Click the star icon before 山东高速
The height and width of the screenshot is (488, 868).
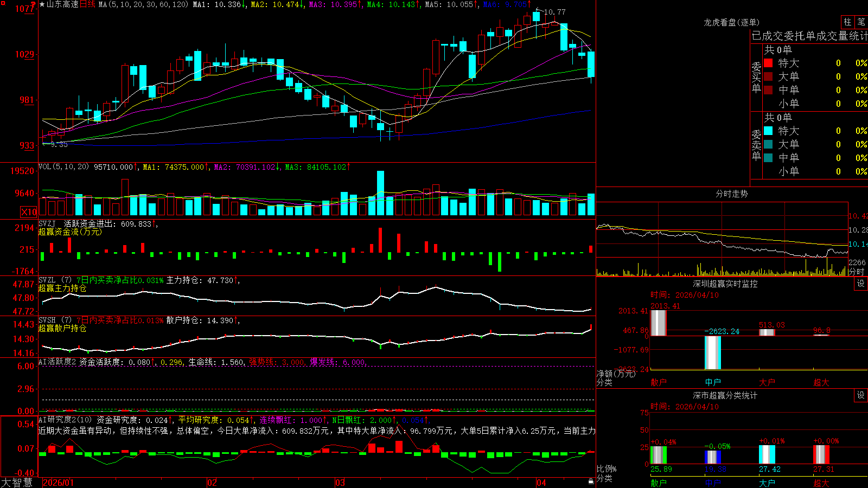(x=42, y=4)
